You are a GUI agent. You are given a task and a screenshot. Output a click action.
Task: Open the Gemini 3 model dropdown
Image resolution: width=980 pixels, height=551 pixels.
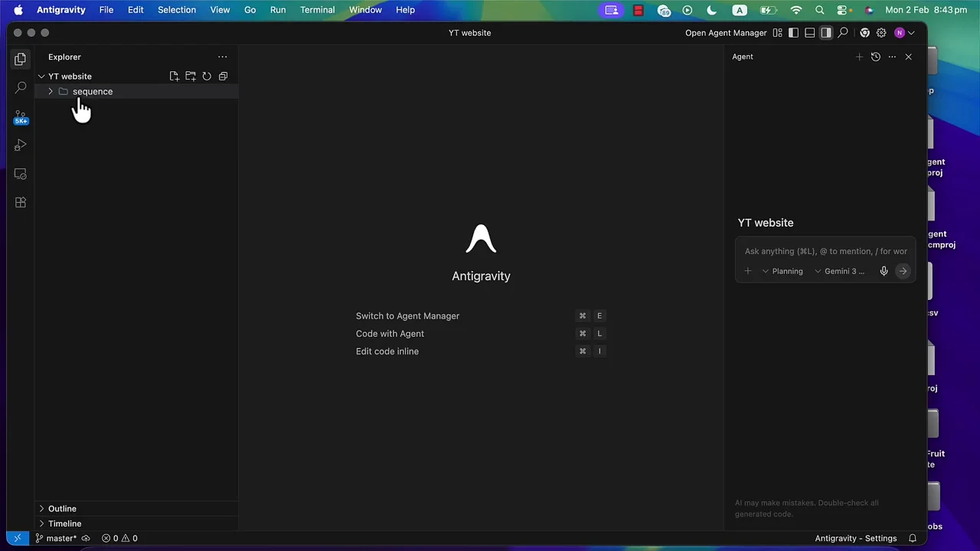(839, 271)
